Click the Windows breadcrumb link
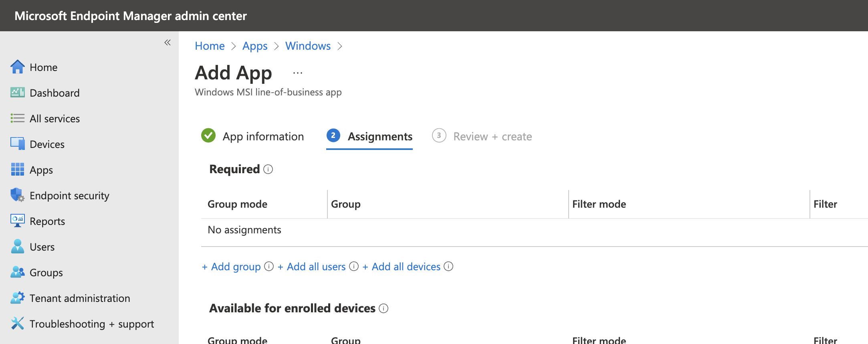 pos(308,46)
